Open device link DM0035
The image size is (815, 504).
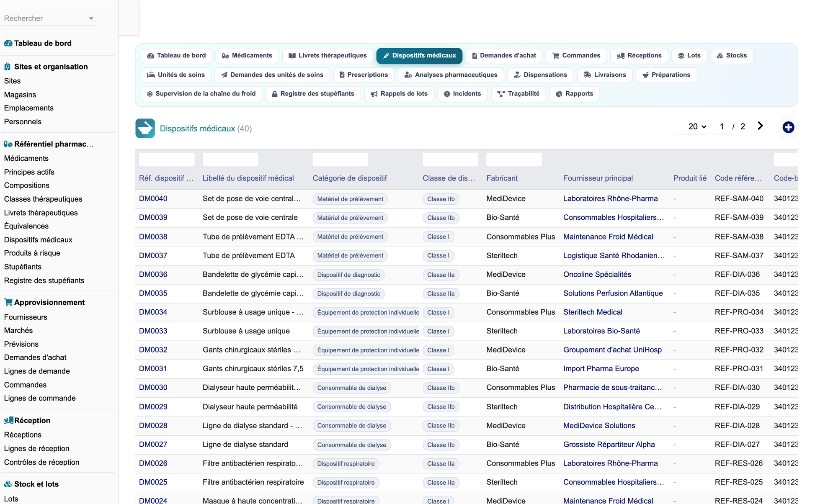pos(153,293)
